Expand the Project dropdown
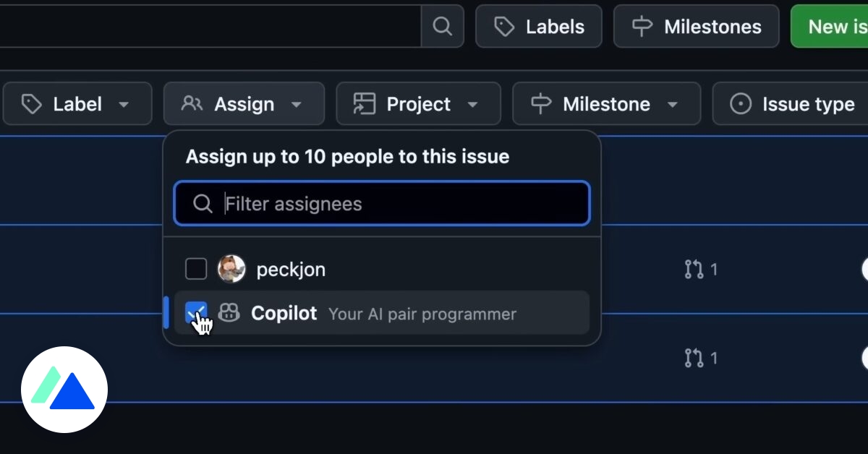 tap(418, 103)
